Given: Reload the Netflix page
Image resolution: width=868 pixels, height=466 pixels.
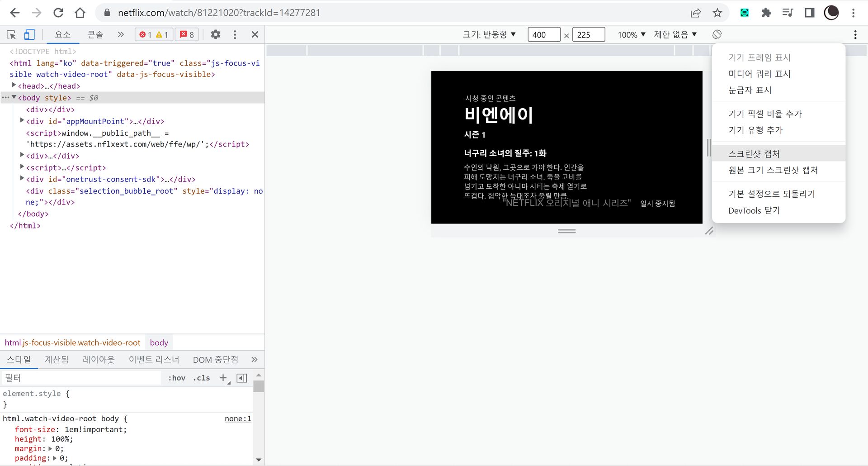Looking at the screenshot, I should (58, 13).
